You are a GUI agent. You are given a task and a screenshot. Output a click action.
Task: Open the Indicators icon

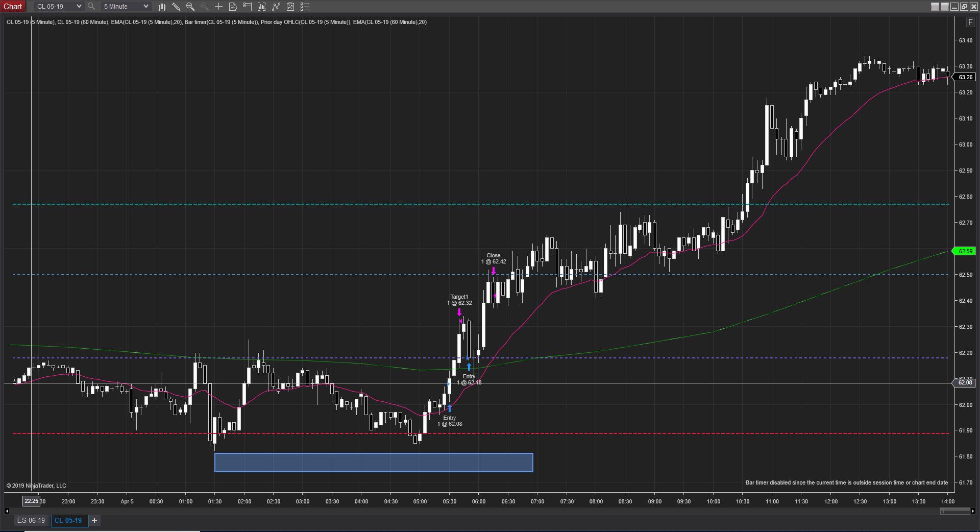[276, 7]
